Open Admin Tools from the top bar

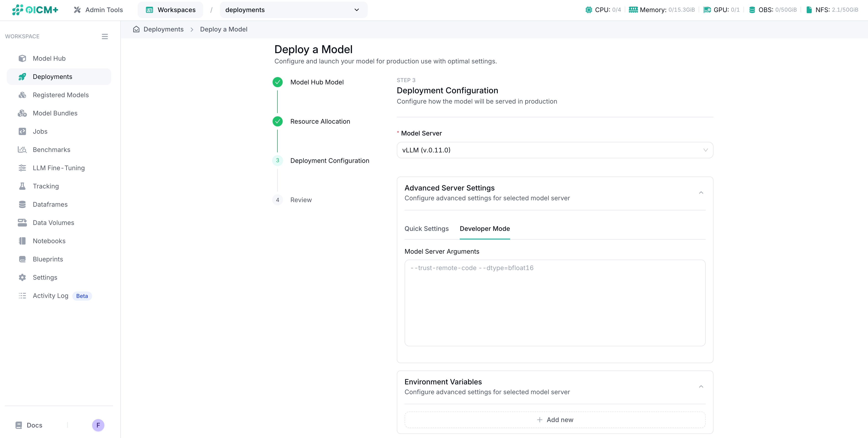(x=98, y=10)
